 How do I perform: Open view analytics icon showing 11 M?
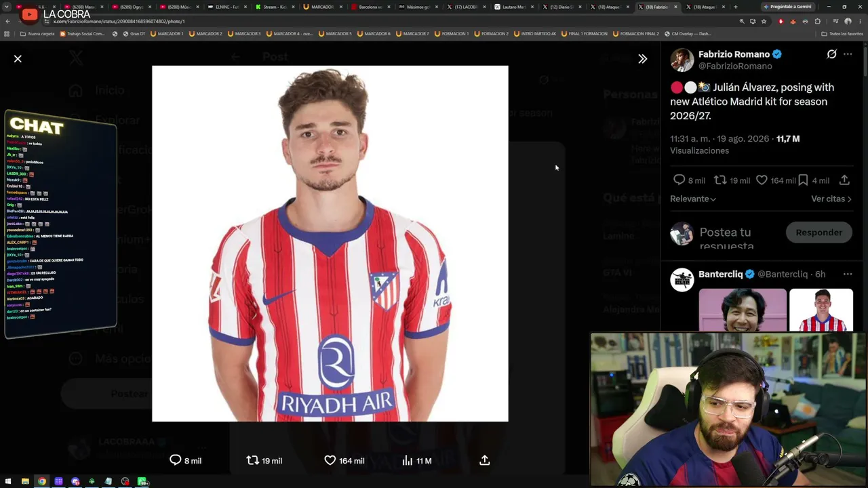[408, 460]
